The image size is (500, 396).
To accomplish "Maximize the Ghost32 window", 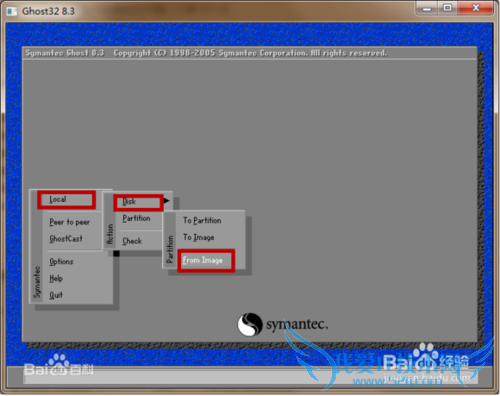I will (x=447, y=8).
